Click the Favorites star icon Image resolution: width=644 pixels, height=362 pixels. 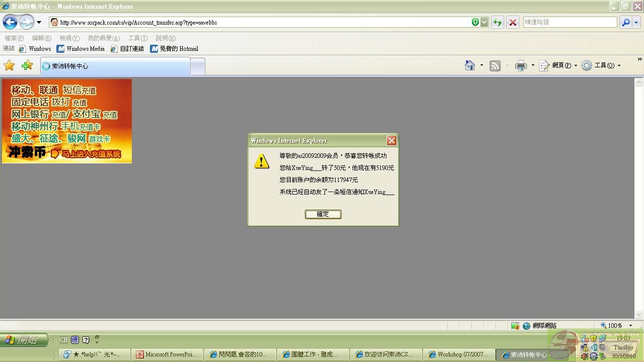(x=9, y=65)
